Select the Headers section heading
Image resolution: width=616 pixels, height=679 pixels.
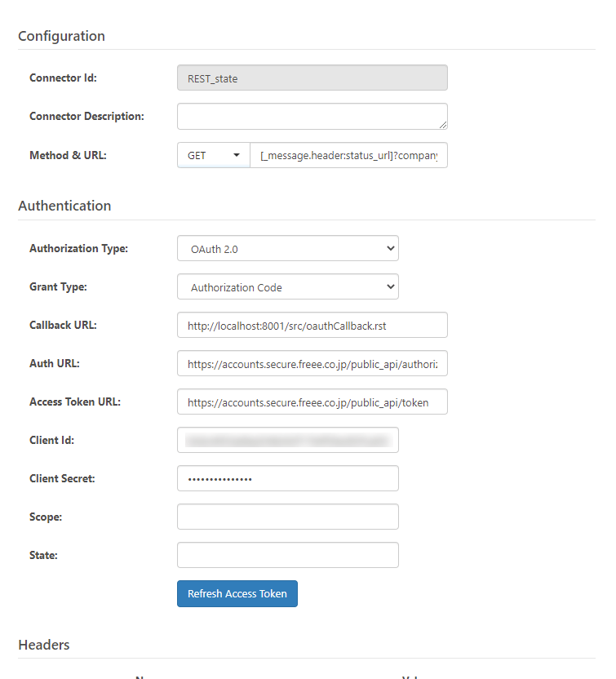43,645
